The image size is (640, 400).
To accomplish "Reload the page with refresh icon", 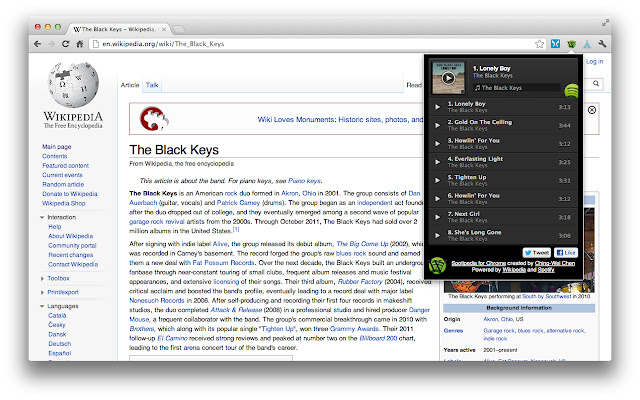I will coord(65,44).
